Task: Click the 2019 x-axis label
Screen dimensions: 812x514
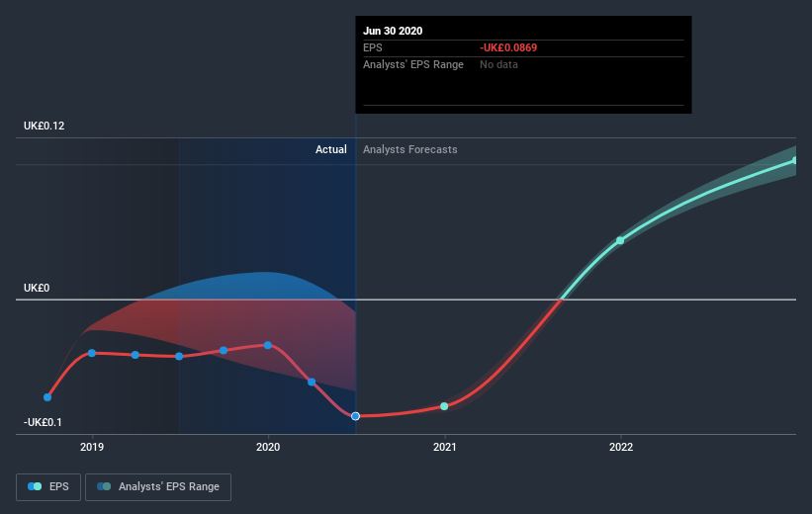Action: [x=92, y=447]
